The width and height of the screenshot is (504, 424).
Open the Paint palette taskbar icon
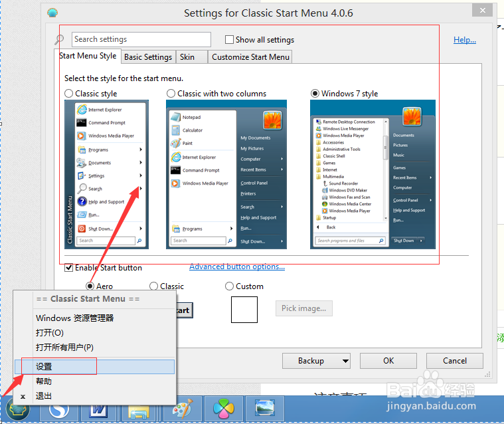(182, 409)
